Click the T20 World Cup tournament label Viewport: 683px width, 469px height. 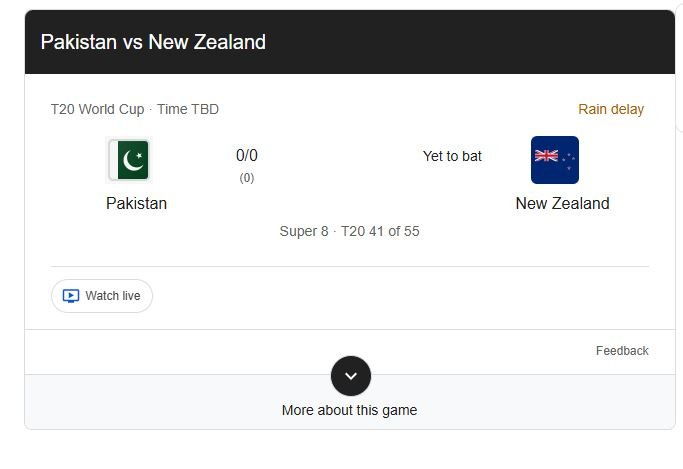click(x=97, y=109)
